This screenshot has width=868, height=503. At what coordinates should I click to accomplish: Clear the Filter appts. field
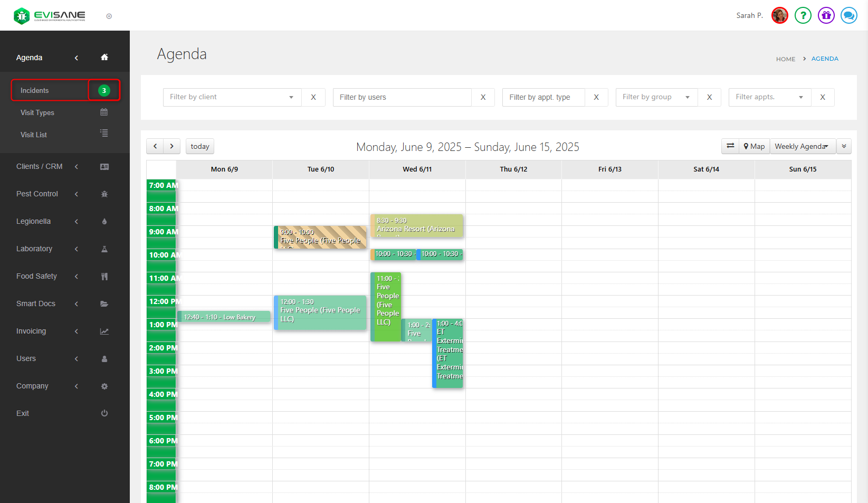(823, 97)
